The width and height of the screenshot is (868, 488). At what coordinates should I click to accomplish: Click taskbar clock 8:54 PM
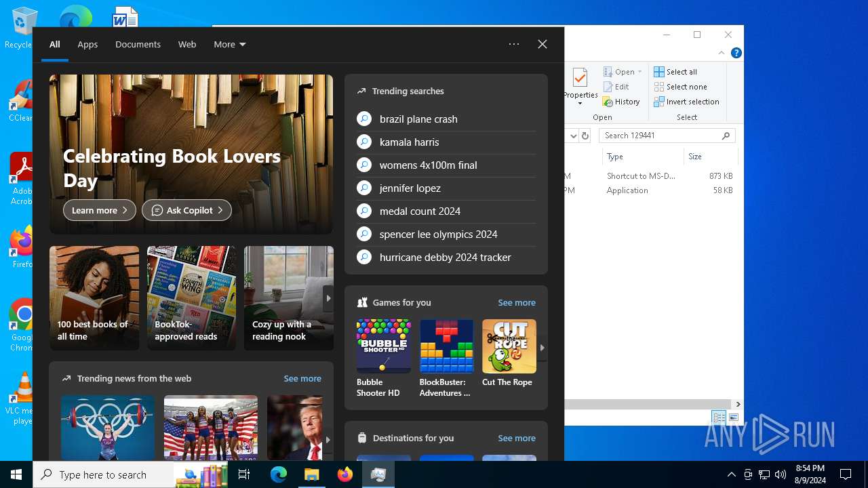pos(810,474)
